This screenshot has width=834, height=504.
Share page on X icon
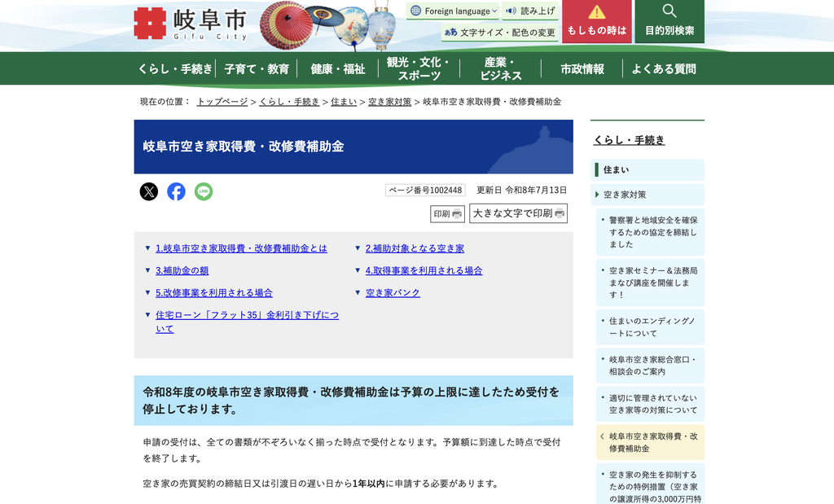149,191
